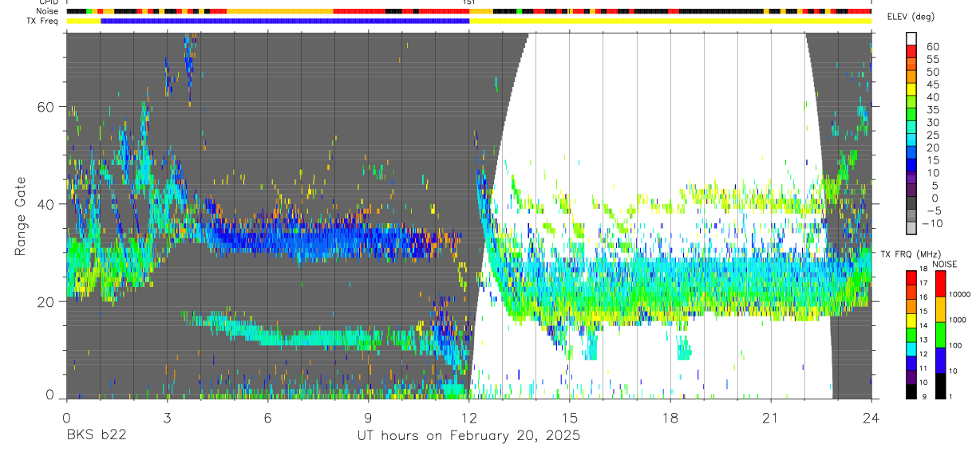Click the black bottom segment of the TX FRQ bar
The image size is (980, 452).
(x=911, y=391)
